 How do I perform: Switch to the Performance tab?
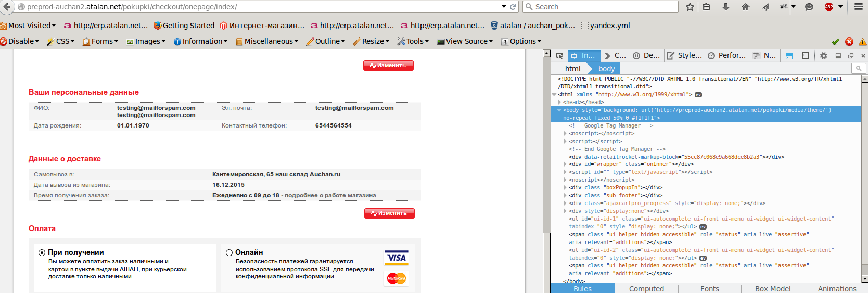[x=727, y=55]
